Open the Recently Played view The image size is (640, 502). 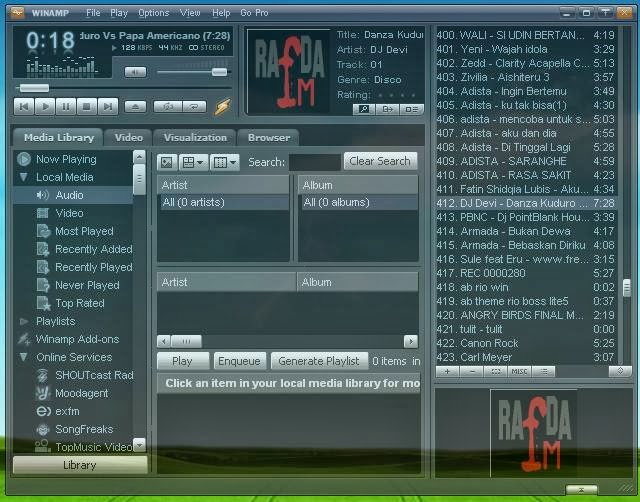[x=94, y=267]
